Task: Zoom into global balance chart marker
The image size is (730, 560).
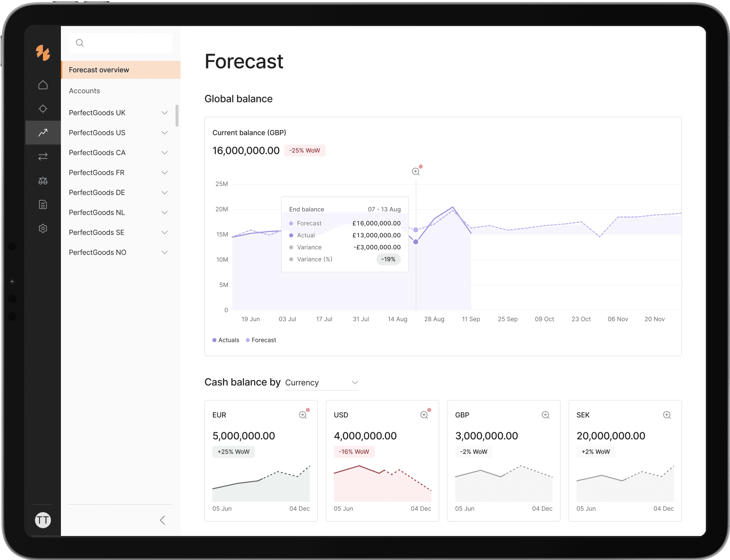Action: click(416, 171)
